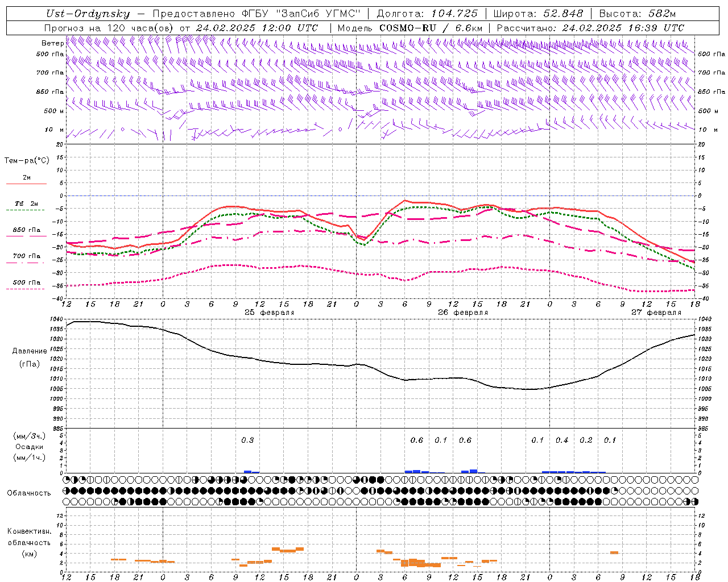Click the Высота: 582м header field

637,14
